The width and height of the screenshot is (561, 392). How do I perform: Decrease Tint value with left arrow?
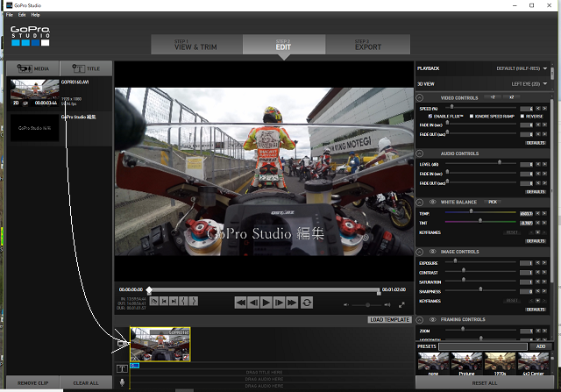point(537,223)
